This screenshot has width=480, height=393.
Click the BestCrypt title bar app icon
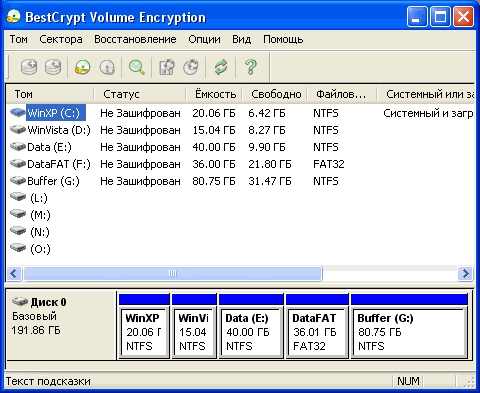(14, 16)
